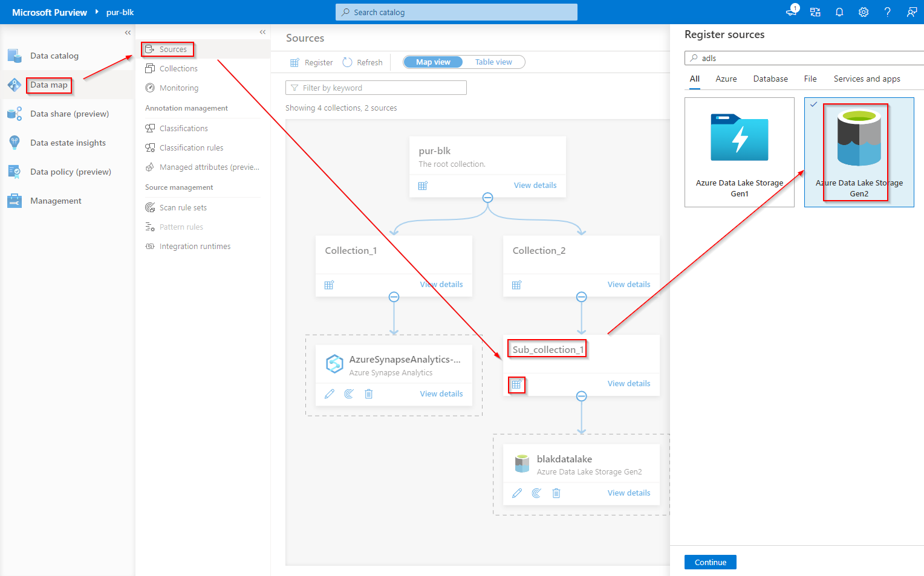
Task: Click the Register sources search field
Action: pos(804,58)
